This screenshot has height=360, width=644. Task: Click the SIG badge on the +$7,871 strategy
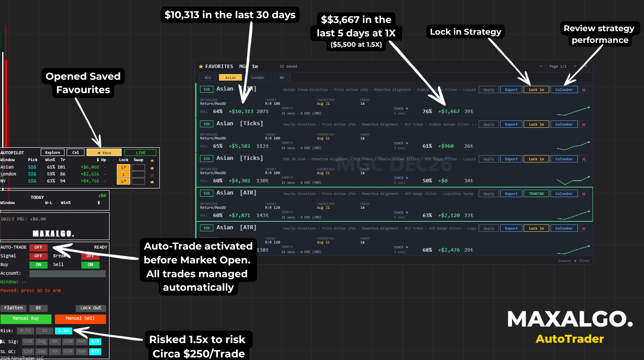(x=206, y=193)
